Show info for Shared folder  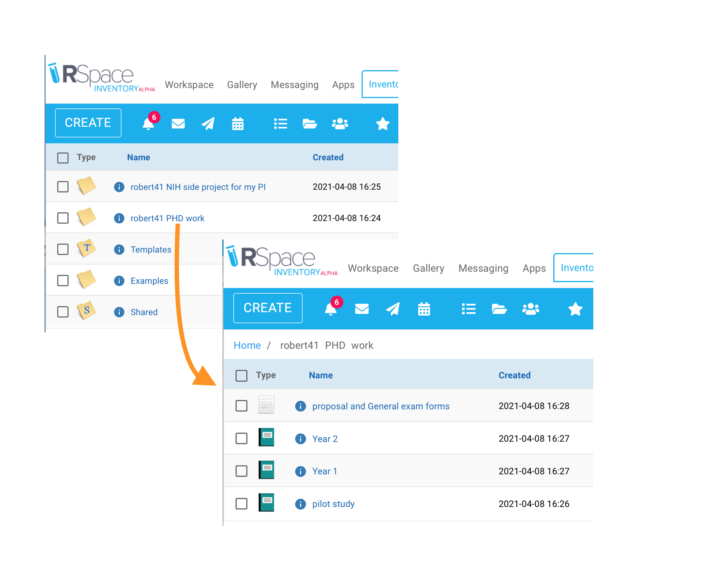[119, 312]
